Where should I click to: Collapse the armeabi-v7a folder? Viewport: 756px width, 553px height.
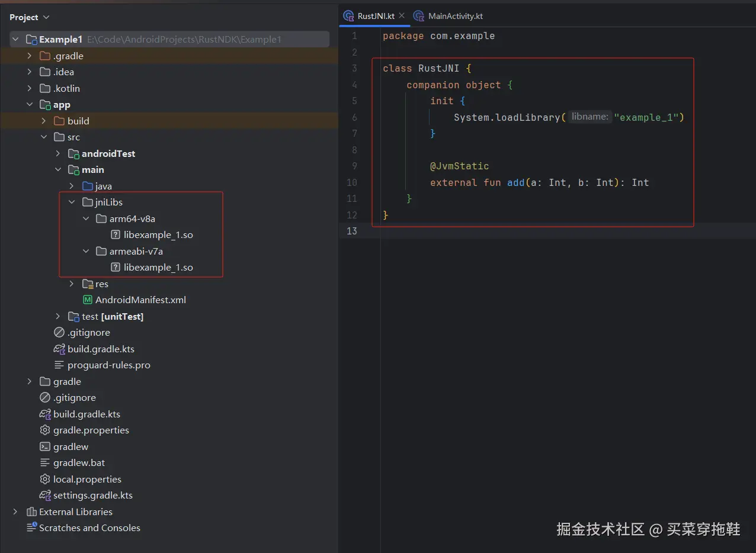click(x=87, y=251)
